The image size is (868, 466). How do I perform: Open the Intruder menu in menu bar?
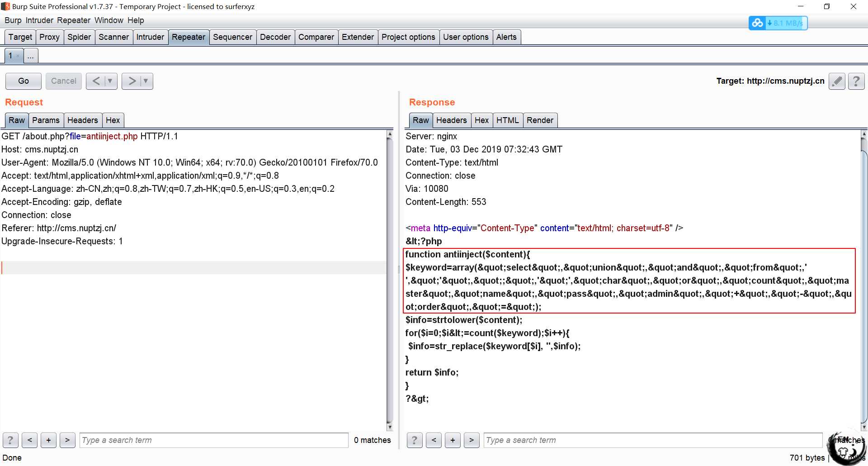[39, 20]
